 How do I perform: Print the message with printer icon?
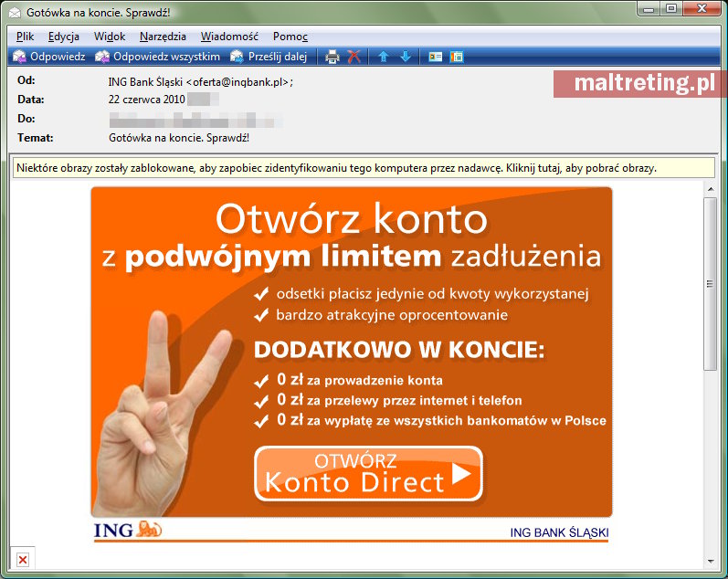[x=332, y=57]
